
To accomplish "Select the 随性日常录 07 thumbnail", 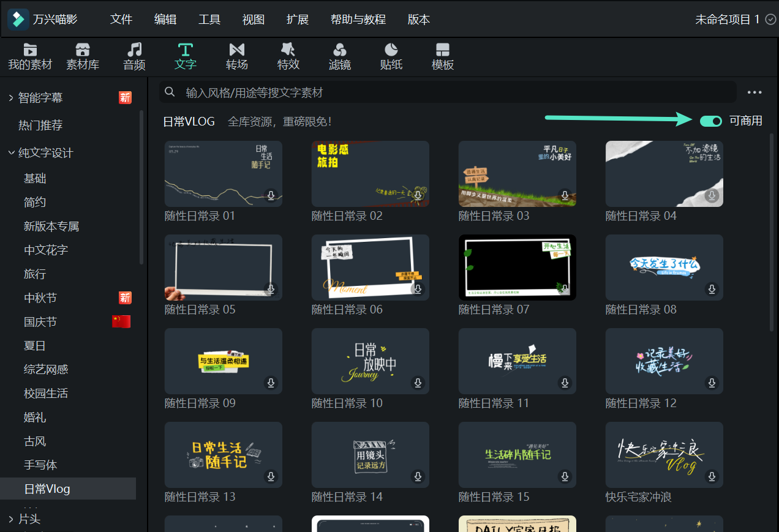I will (517, 268).
